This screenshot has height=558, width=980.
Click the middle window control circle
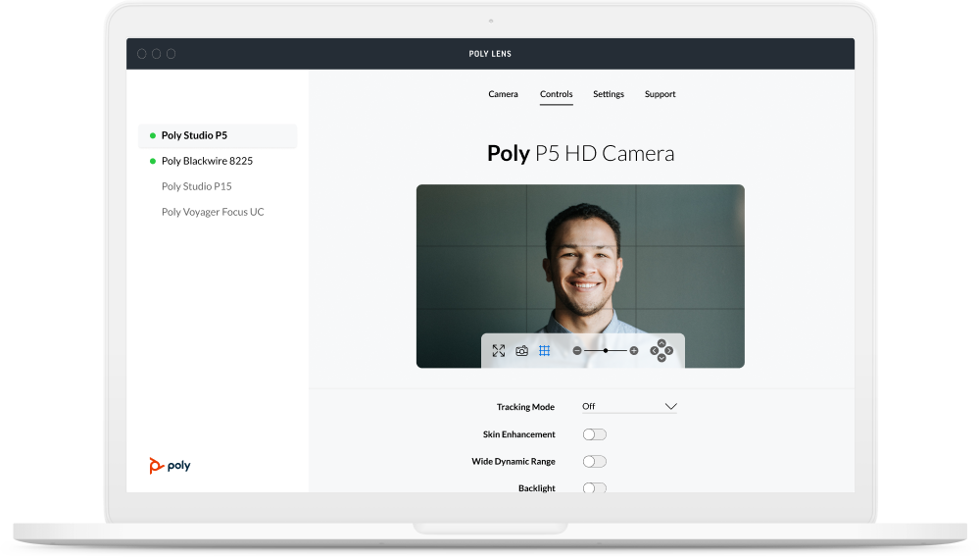tap(156, 54)
